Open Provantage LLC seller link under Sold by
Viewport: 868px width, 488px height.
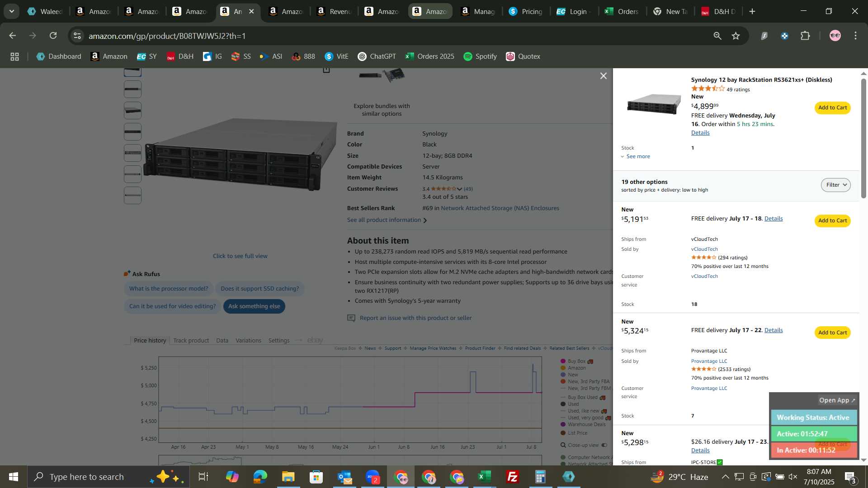pos(709,361)
